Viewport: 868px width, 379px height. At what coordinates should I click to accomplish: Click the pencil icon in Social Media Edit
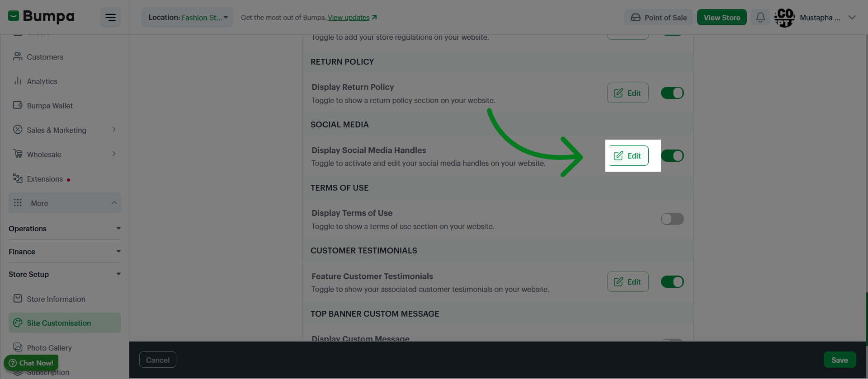tap(618, 156)
